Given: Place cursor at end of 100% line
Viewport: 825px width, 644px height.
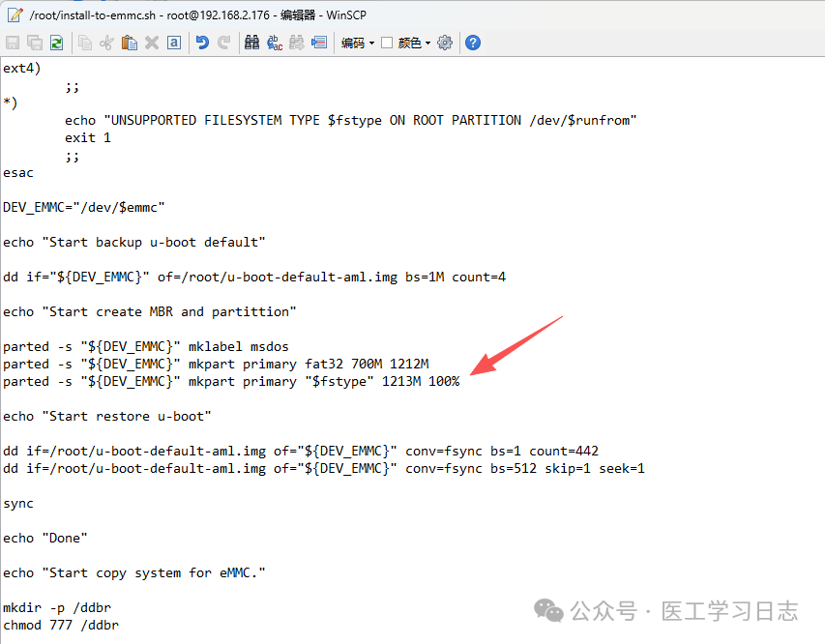Looking at the screenshot, I should [460, 382].
